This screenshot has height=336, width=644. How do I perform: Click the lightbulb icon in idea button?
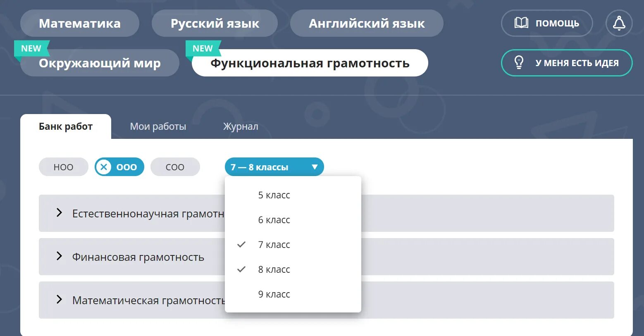click(x=520, y=63)
